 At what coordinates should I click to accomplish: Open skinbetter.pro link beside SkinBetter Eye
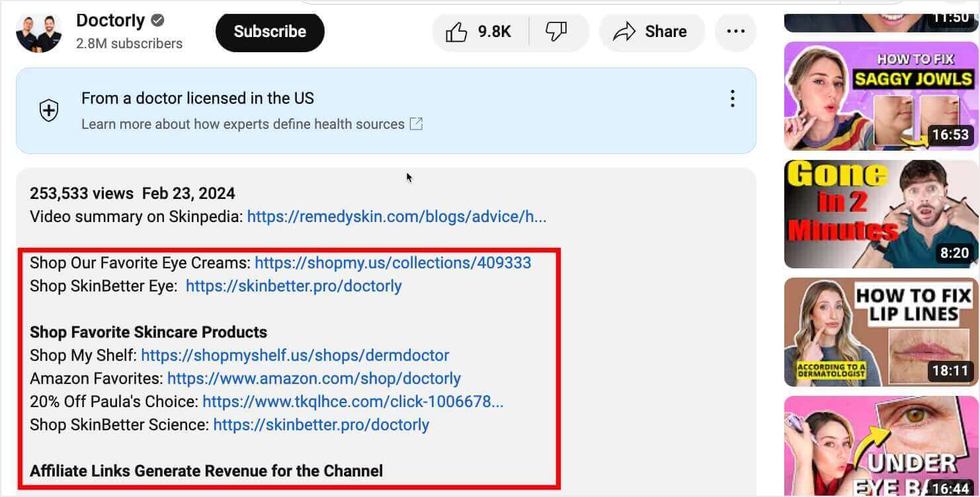click(x=294, y=286)
